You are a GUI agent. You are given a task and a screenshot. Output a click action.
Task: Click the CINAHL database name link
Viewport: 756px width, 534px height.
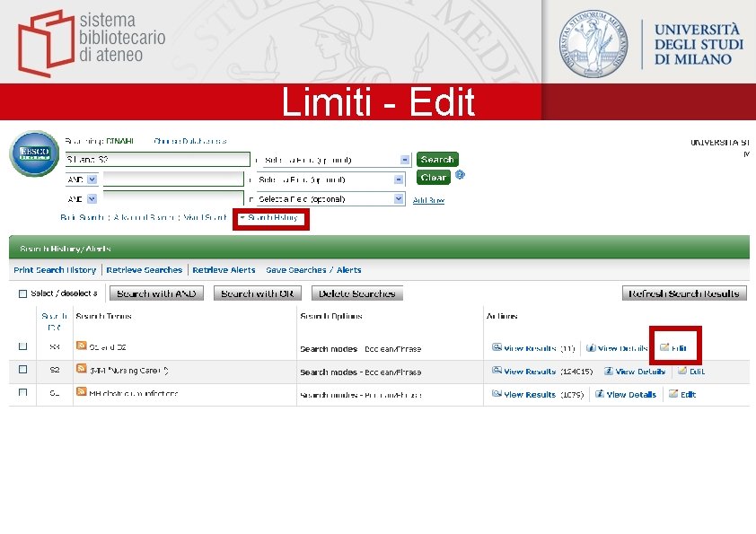(x=120, y=141)
